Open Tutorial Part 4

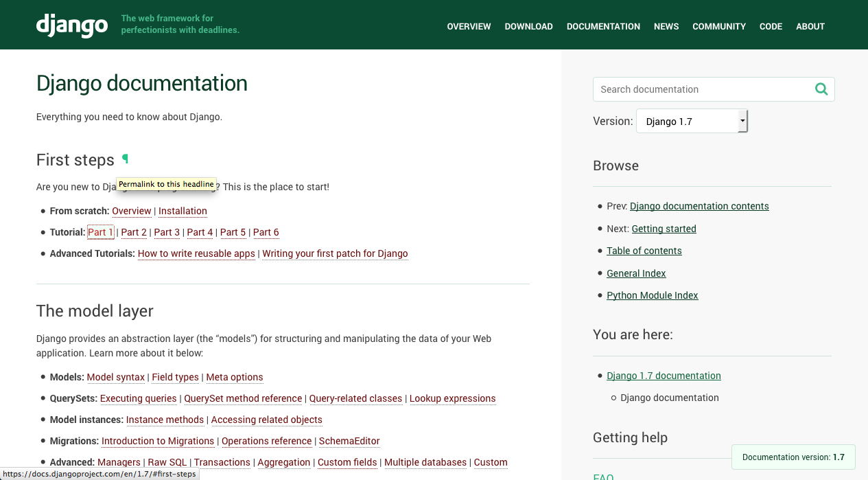(200, 232)
